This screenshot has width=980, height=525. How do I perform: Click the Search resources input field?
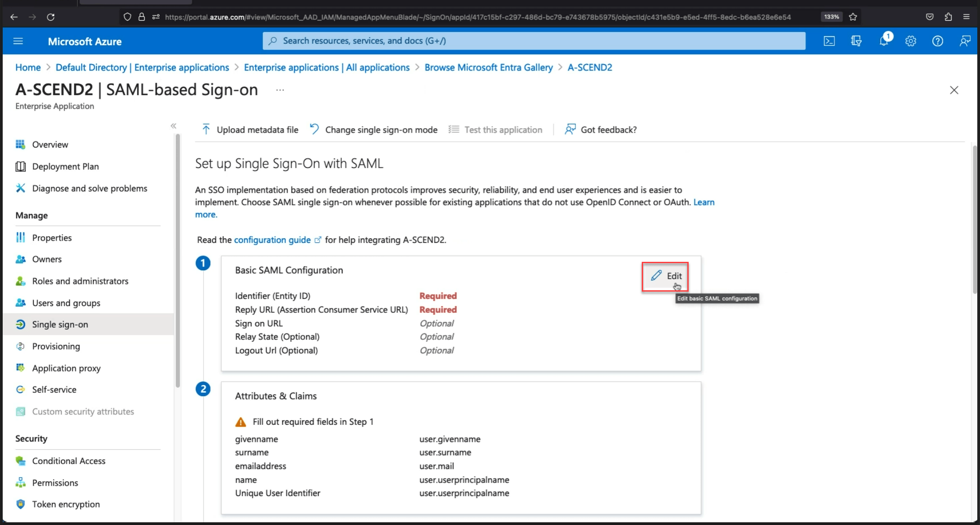534,41
